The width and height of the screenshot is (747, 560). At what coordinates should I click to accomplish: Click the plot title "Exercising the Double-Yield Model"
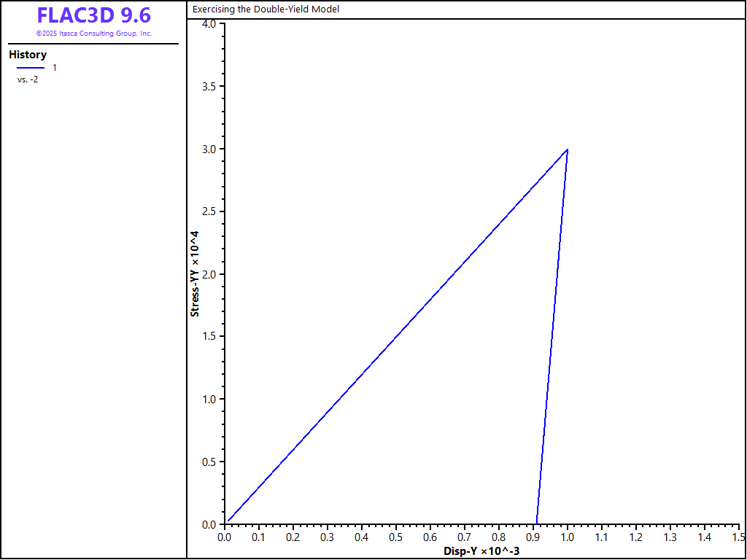[x=266, y=9]
